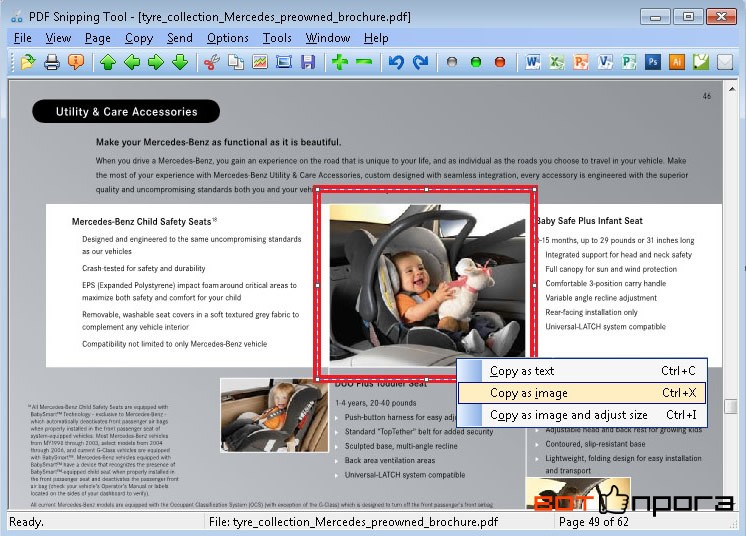Zoom out with the green minus icon
The image size is (746, 536).
point(364,62)
